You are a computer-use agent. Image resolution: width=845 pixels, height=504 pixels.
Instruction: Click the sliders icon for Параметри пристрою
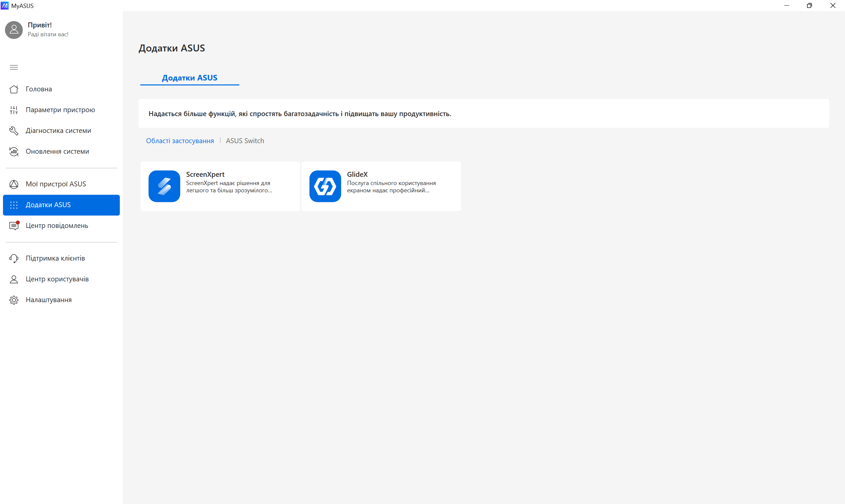click(x=14, y=110)
